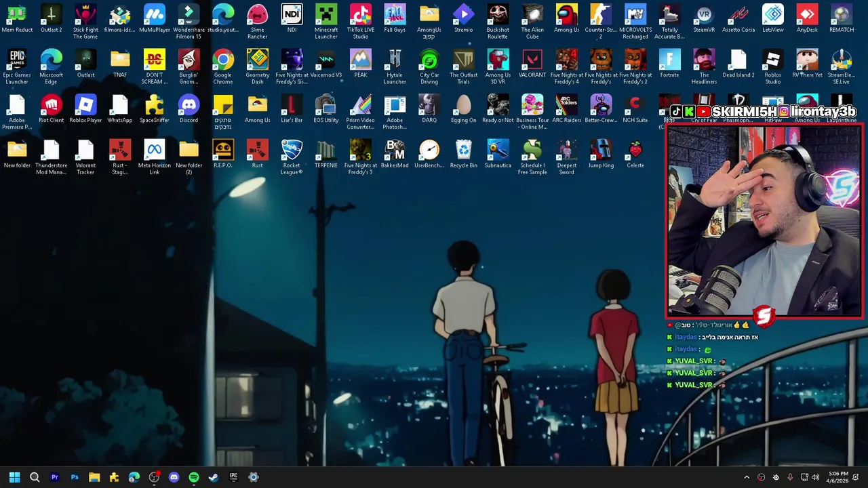868x488 pixels.
Task: Expand hidden system tray icons chevron
Action: (x=747, y=477)
